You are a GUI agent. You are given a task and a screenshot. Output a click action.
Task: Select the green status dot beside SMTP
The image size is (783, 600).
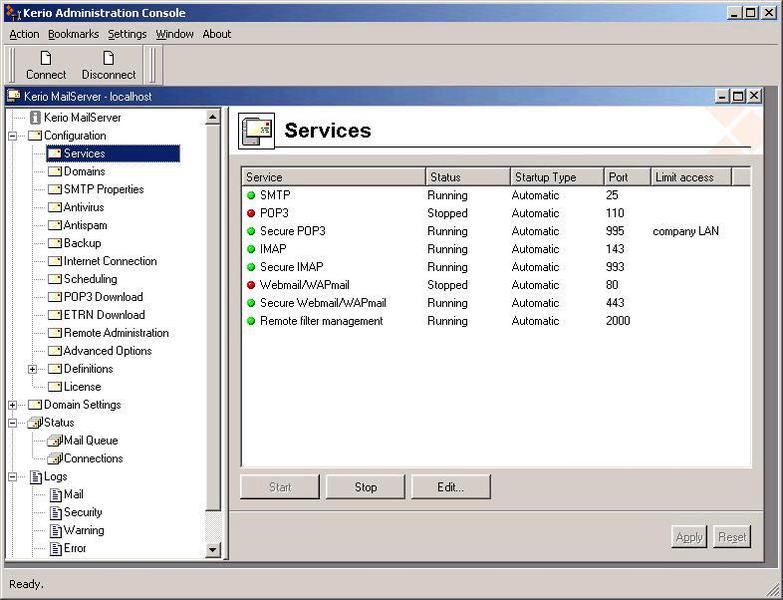251,196
